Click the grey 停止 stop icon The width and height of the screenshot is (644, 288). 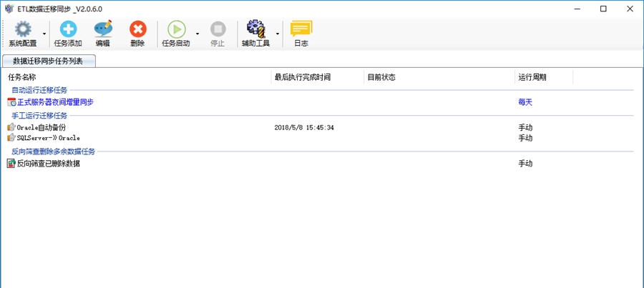218,29
